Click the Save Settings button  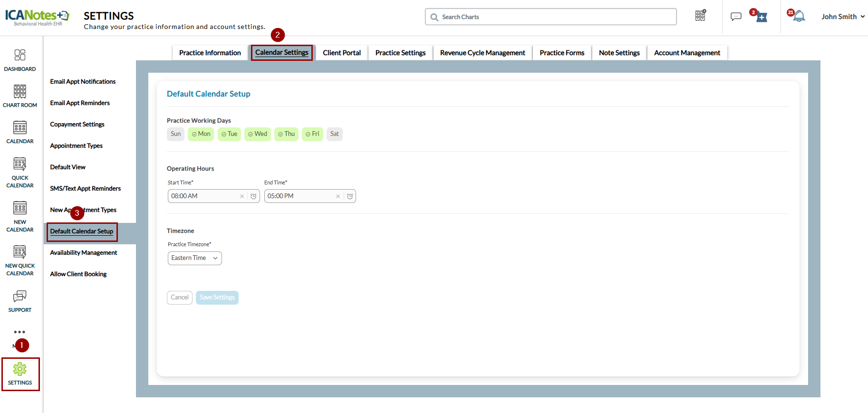coord(217,298)
